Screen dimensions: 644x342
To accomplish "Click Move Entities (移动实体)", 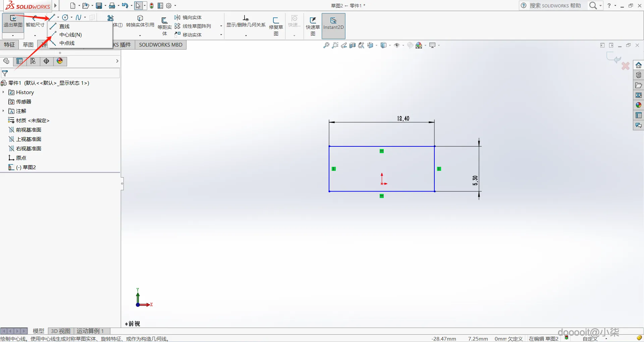I will tap(188, 35).
